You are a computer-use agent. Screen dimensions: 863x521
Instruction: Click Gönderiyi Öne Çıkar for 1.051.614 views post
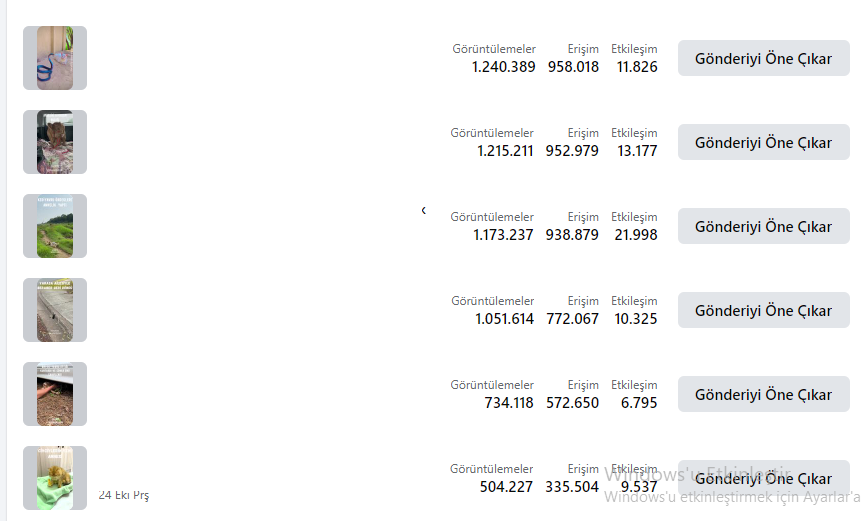[x=763, y=310]
